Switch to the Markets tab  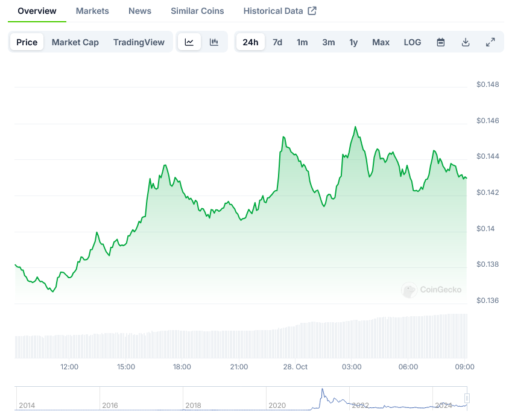point(92,11)
